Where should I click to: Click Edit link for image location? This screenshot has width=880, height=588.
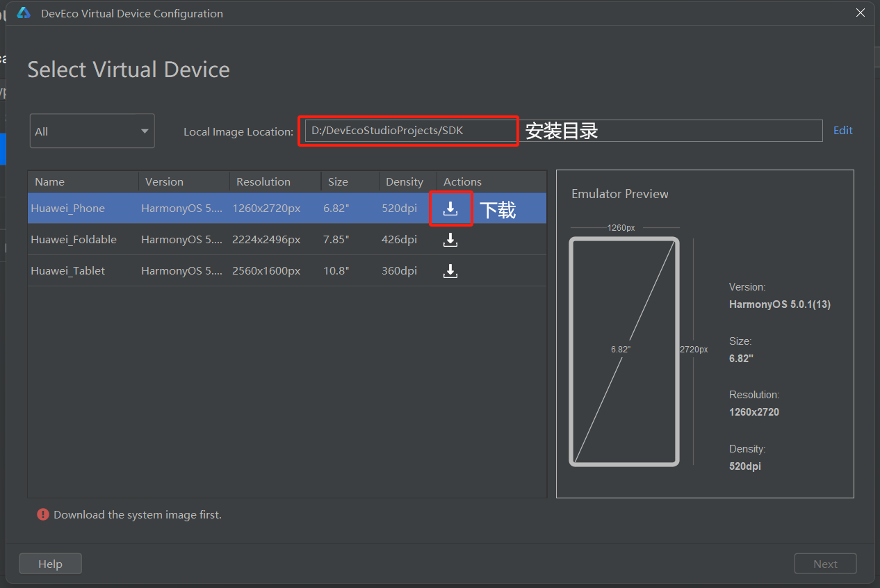click(x=842, y=130)
